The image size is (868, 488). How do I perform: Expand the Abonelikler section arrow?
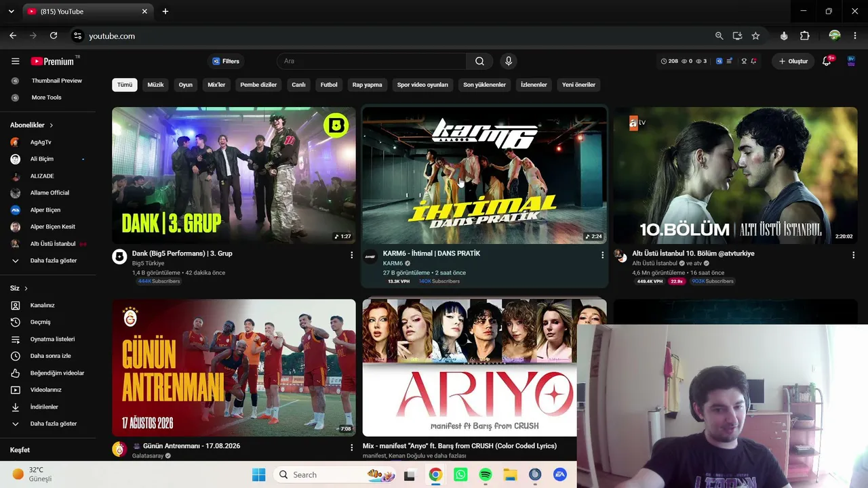(51, 125)
